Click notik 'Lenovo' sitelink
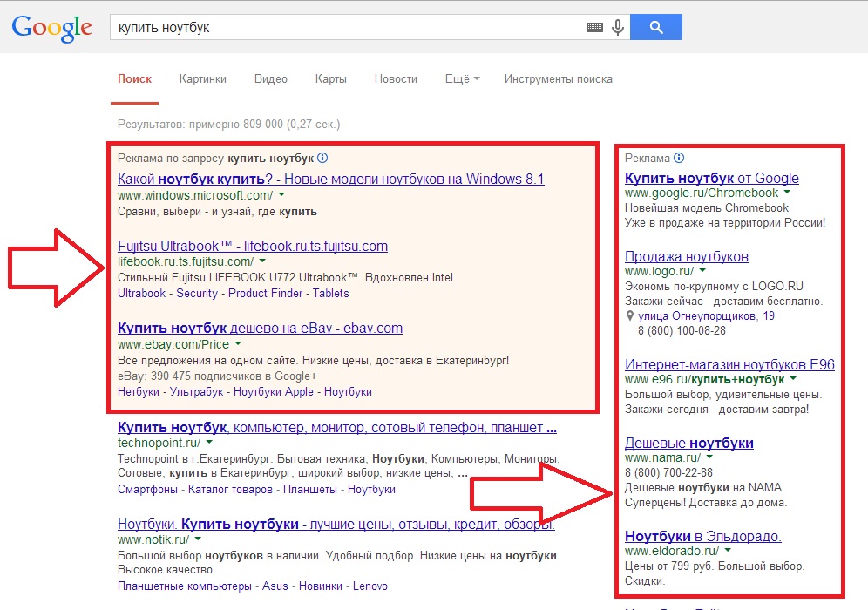Viewport: 868px width, 610px height. [370, 586]
